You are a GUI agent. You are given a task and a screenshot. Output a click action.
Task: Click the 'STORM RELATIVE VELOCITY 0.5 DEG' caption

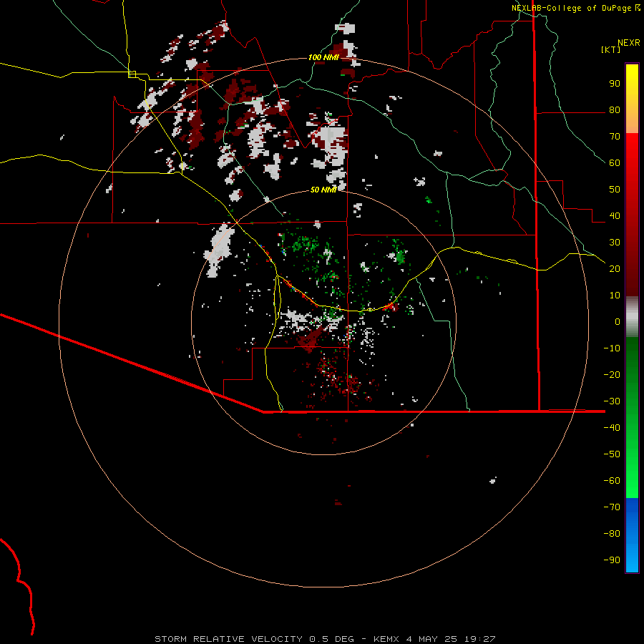(x=254, y=639)
